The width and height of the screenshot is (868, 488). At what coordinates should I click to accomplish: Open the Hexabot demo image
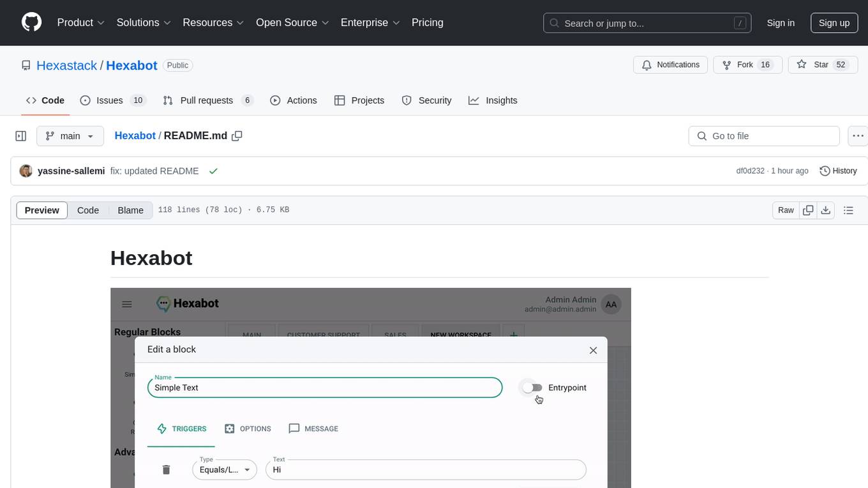[371, 388]
